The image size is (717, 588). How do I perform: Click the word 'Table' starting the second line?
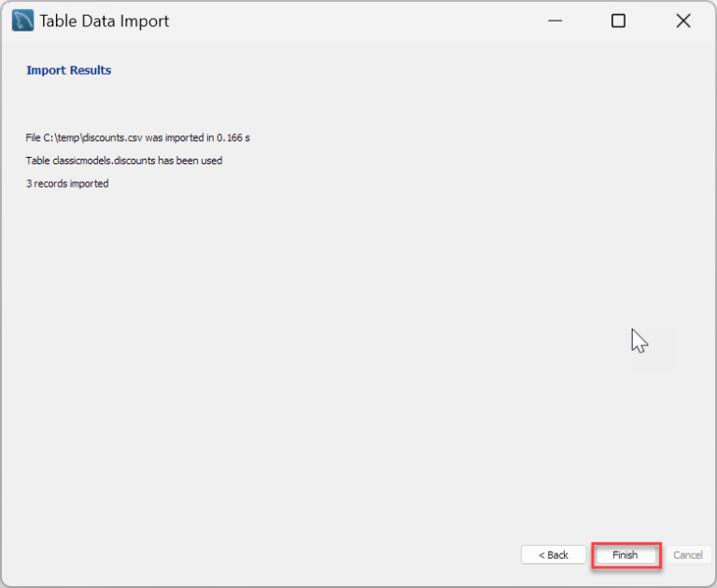point(37,161)
